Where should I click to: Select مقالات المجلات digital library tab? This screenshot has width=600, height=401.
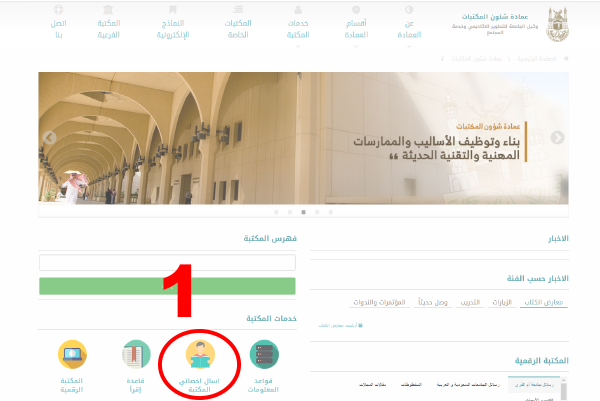[372, 385]
